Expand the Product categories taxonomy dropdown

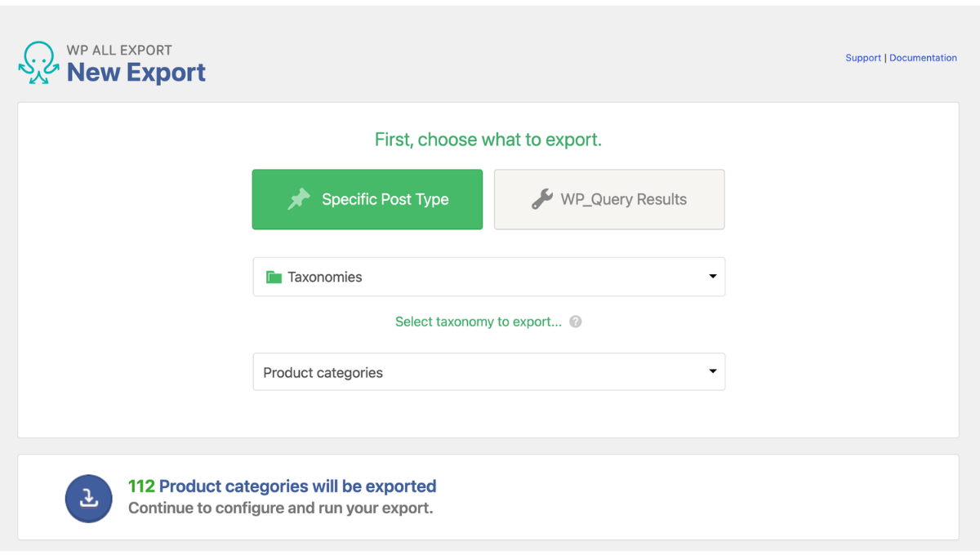coord(489,372)
